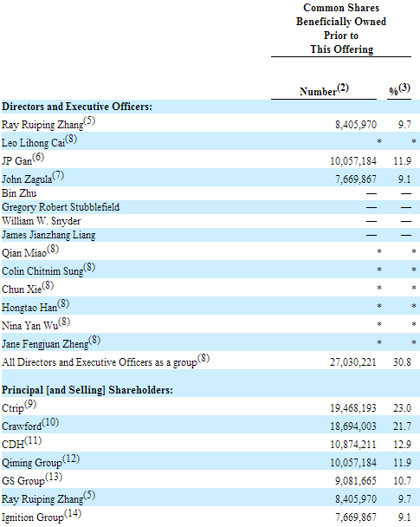Click GS Group's share count 9,081,665

pos(356,480)
